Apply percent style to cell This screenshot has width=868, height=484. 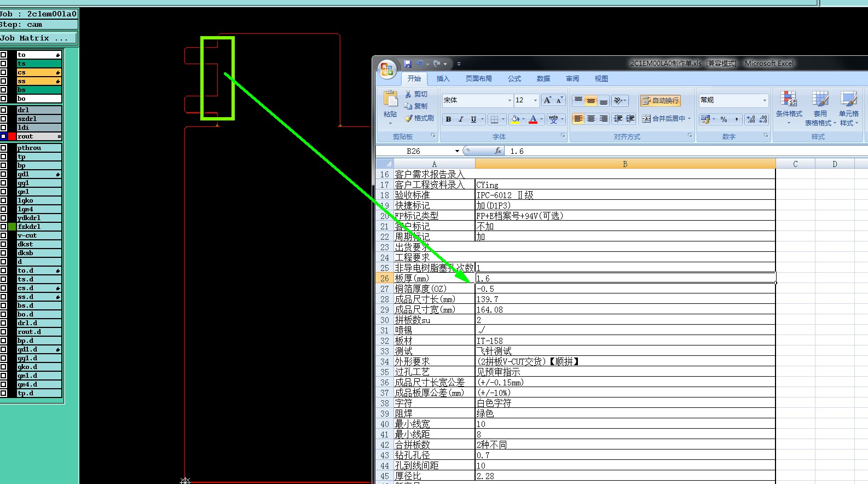point(724,119)
